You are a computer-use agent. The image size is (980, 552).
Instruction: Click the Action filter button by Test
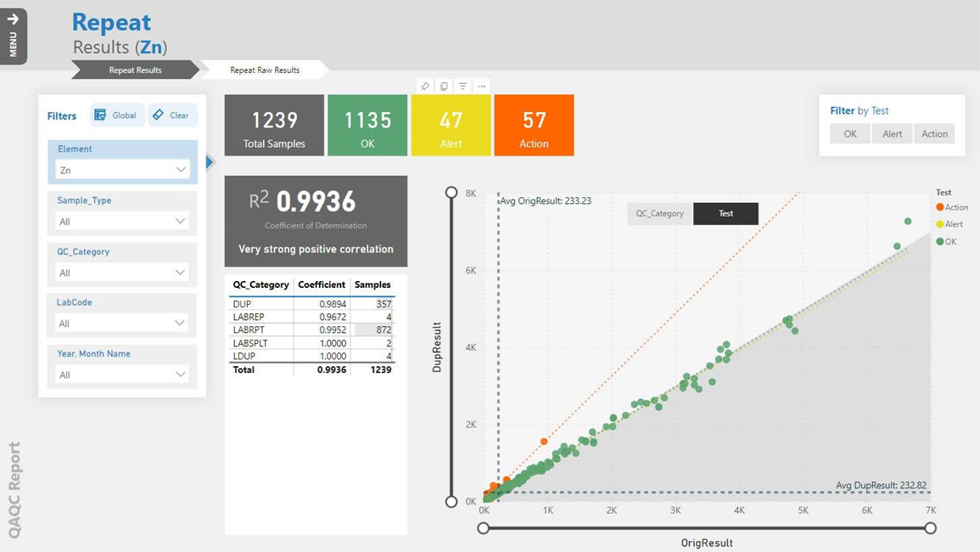coord(933,133)
